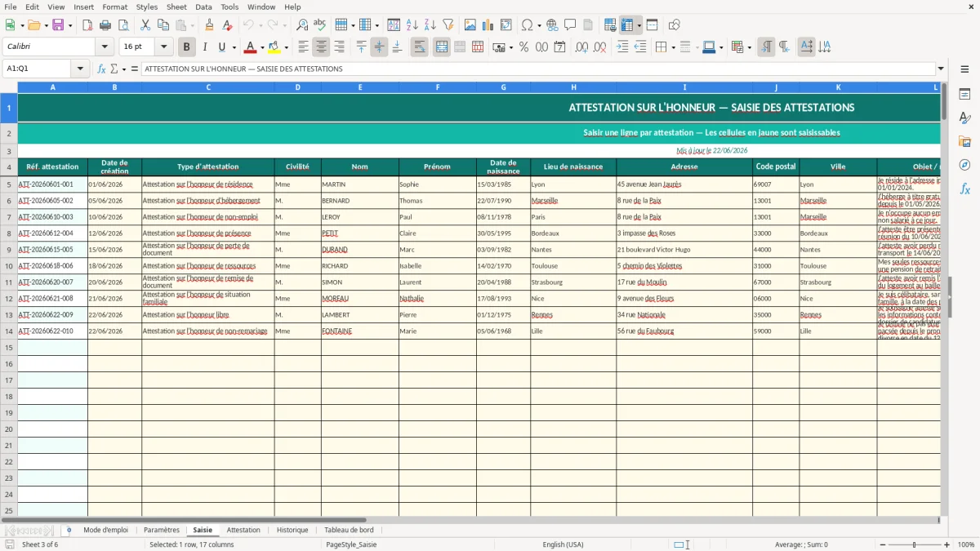Click the Sum sigma button
The height and width of the screenshot is (551, 980).
[114, 69]
